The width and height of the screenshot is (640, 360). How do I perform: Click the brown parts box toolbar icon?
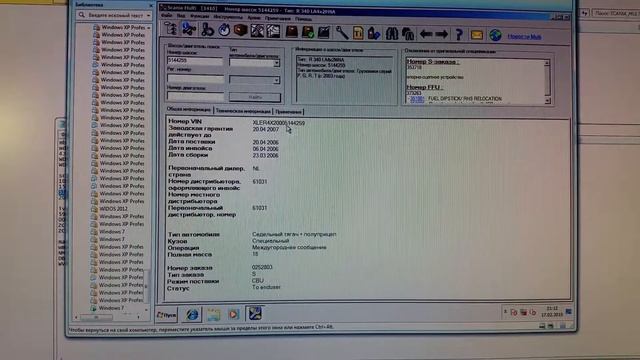[240, 30]
